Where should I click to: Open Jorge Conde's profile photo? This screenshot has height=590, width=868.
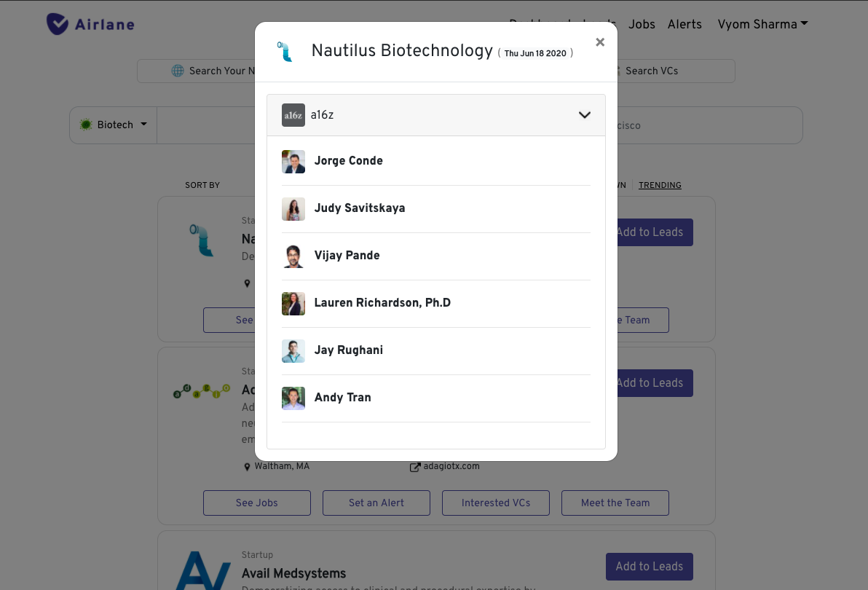click(x=293, y=162)
